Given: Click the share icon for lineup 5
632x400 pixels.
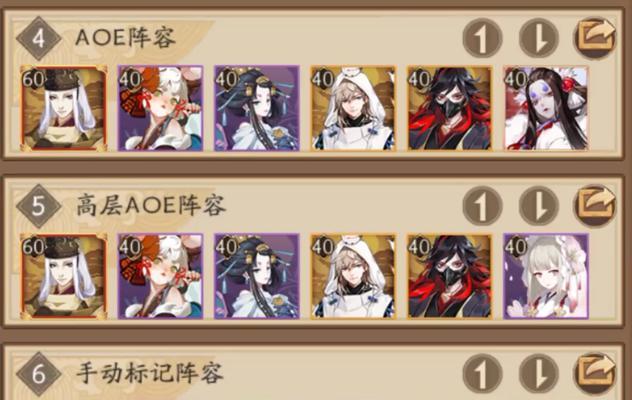Looking at the screenshot, I should coord(595,205).
